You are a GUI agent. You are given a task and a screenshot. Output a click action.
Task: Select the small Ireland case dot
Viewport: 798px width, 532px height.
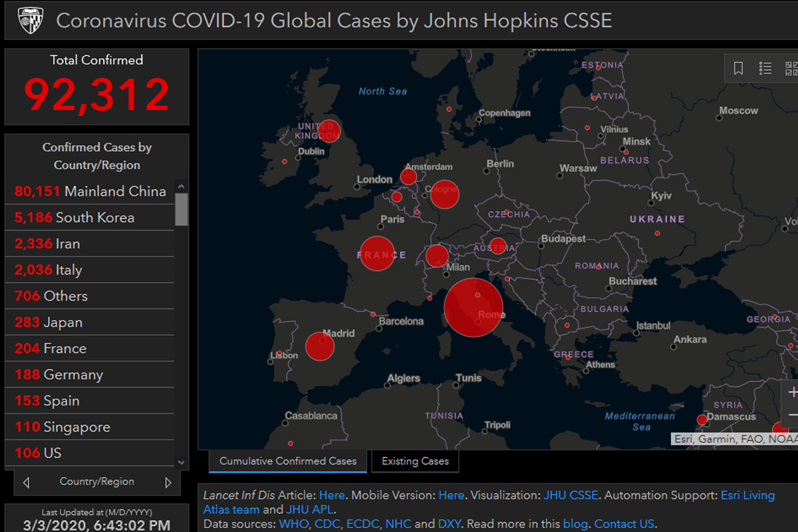(x=285, y=162)
